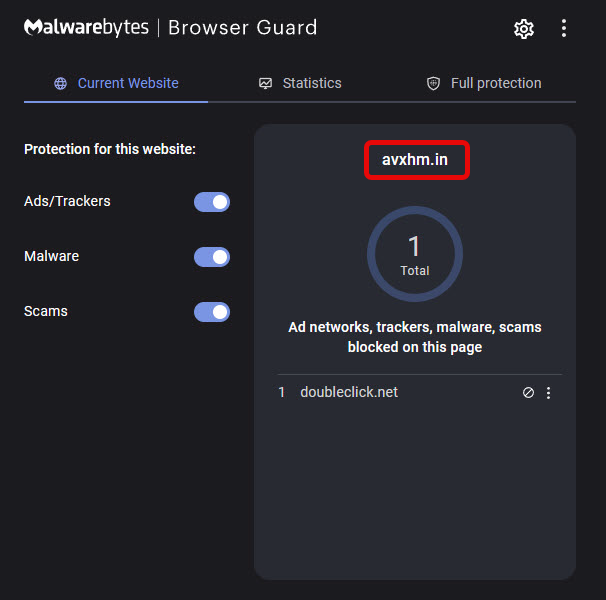Toggle Malware protection switch
Screen dimensions: 606x600
tap(212, 257)
